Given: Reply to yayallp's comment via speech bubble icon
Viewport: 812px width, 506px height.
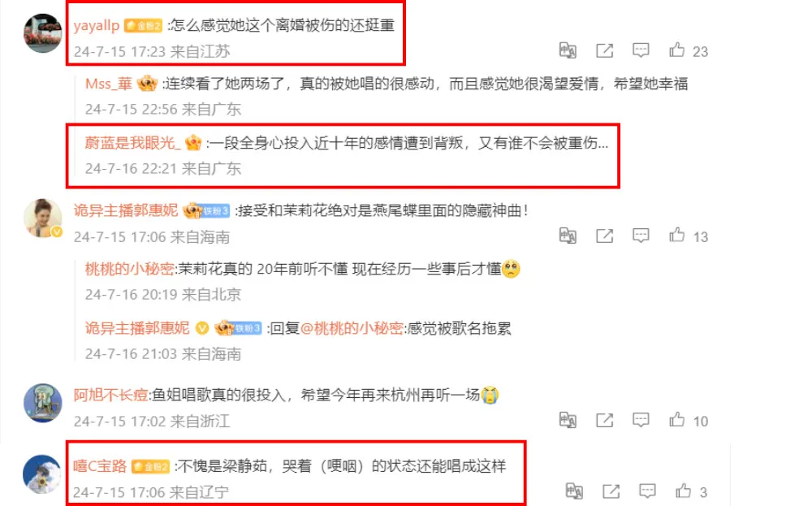Looking at the screenshot, I should [641, 50].
